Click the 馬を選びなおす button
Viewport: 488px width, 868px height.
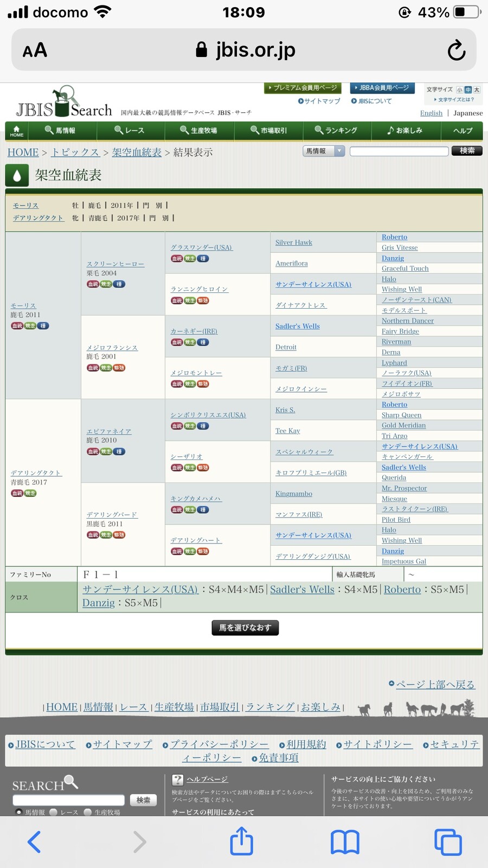[245, 628]
